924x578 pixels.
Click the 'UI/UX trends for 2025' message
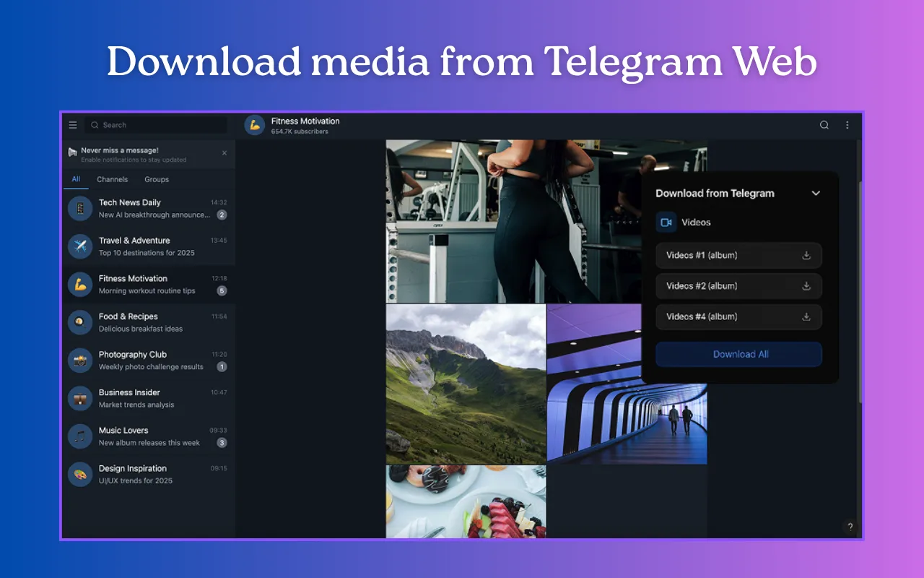click(136, 480)
